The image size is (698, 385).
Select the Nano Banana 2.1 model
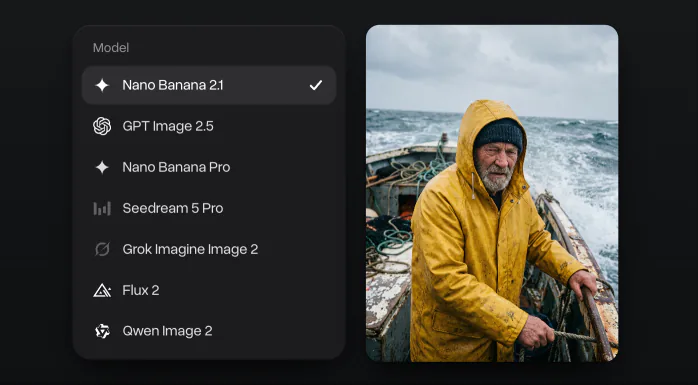(209, 85)
